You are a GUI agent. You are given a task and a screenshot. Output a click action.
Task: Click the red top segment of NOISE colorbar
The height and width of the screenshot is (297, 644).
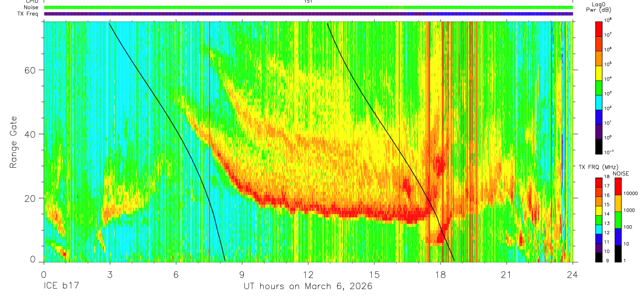coord(617,186)
